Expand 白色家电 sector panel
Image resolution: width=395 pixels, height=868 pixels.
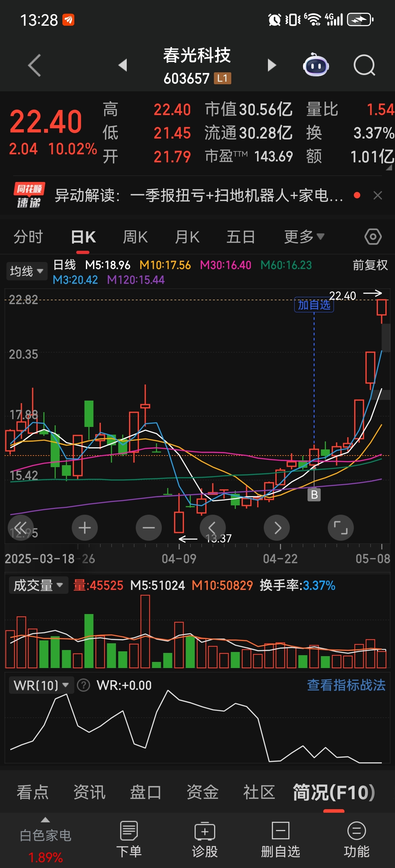[45, 839]
